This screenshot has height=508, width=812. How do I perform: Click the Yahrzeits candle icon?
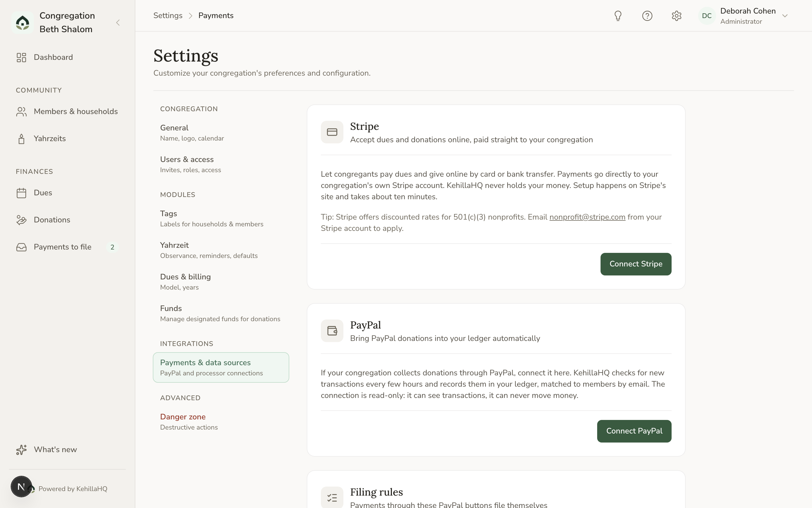[x=21, y=139]
